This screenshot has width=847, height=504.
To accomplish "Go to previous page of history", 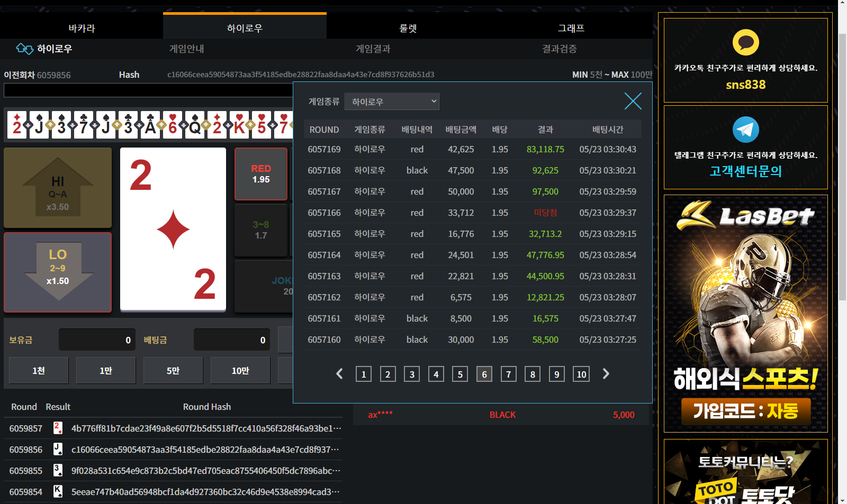I will pyautogui.click(x=339, y=374).
